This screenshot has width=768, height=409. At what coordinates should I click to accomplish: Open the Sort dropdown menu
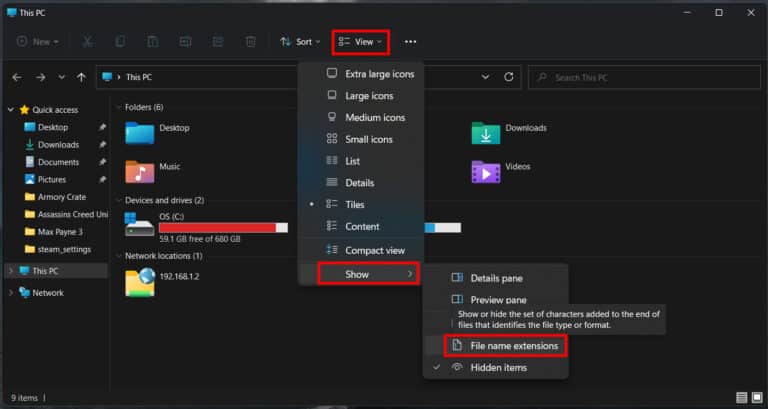coord(300,42)
